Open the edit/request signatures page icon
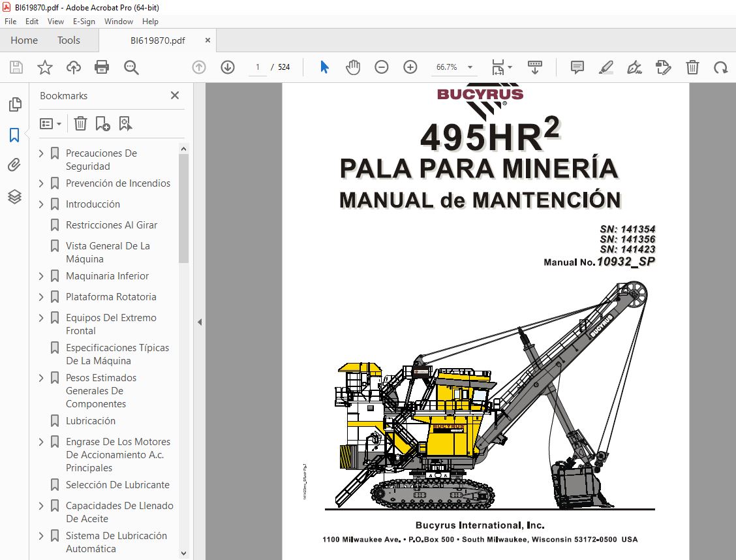The width and height of the screenshot is (736, 560). 663,68
